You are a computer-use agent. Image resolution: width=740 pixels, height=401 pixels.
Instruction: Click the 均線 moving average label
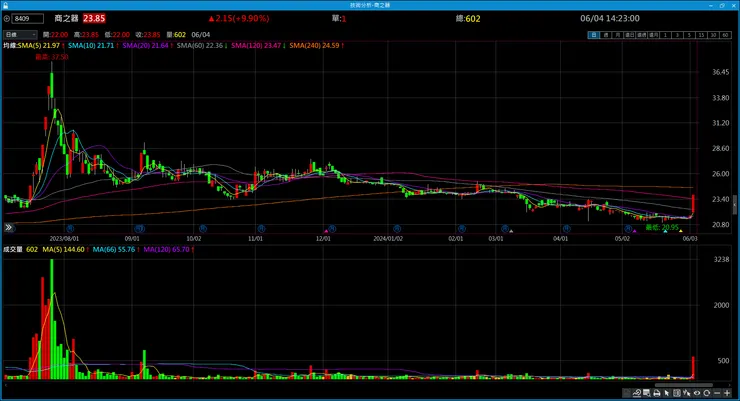(10, 46)
